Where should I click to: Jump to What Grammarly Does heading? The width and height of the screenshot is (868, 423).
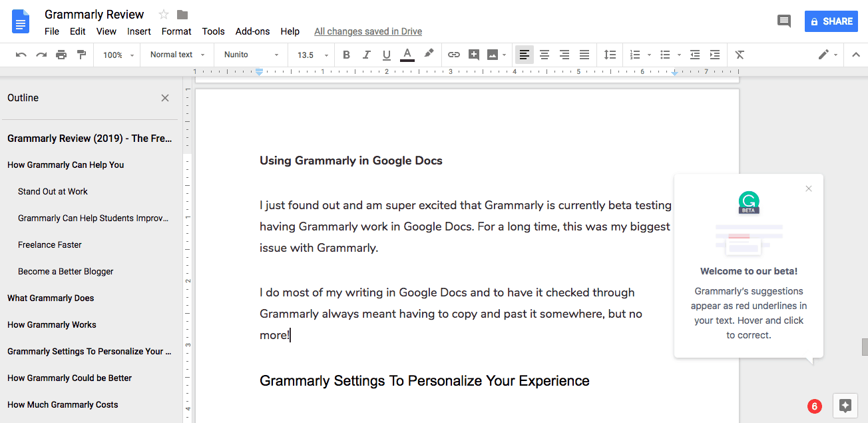[x=51, y=298]
